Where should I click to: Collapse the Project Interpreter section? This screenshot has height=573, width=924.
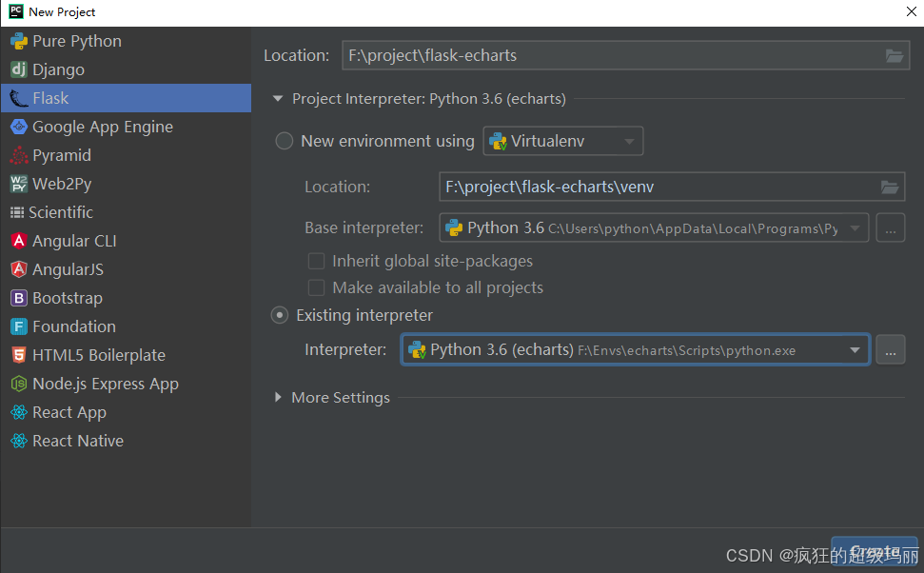278,98
